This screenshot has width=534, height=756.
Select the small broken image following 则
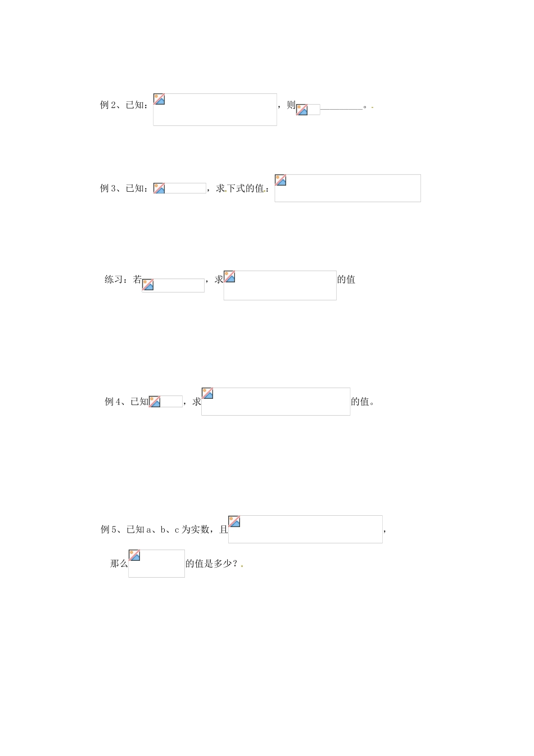(302, 110)
